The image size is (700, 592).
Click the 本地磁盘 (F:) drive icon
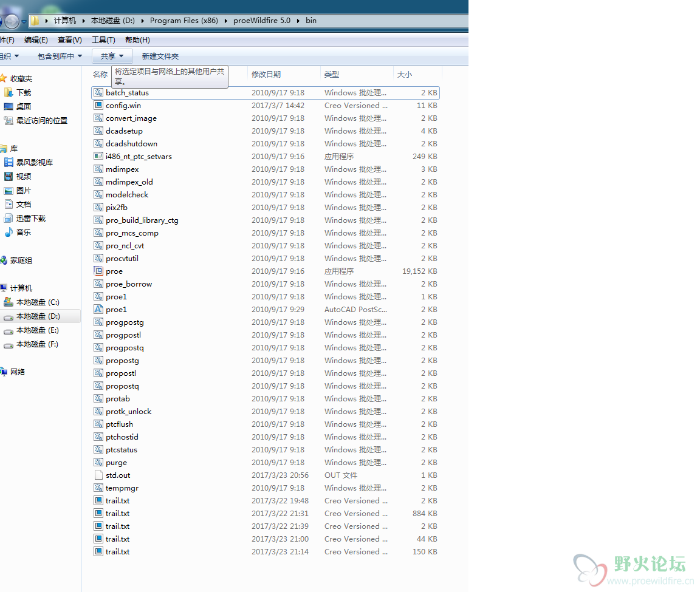coord(9,344)
